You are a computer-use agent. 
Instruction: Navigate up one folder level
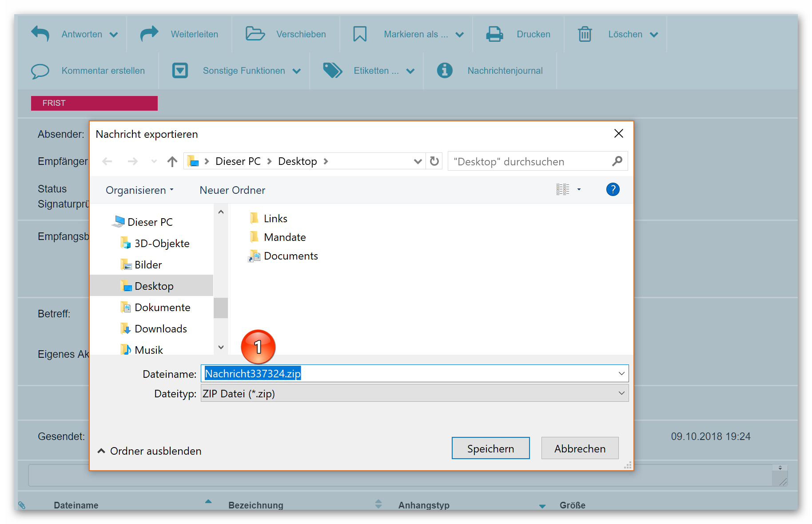point(172,161)
